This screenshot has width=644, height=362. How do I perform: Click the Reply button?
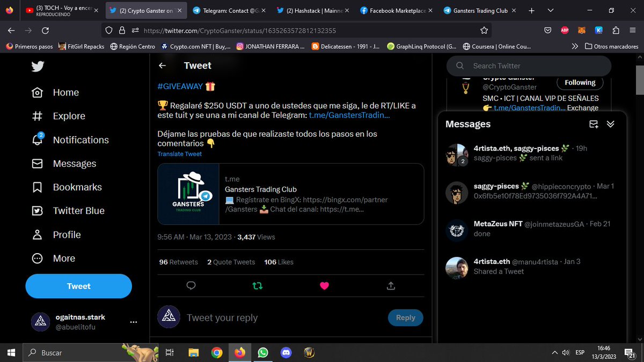coord(405,317)
